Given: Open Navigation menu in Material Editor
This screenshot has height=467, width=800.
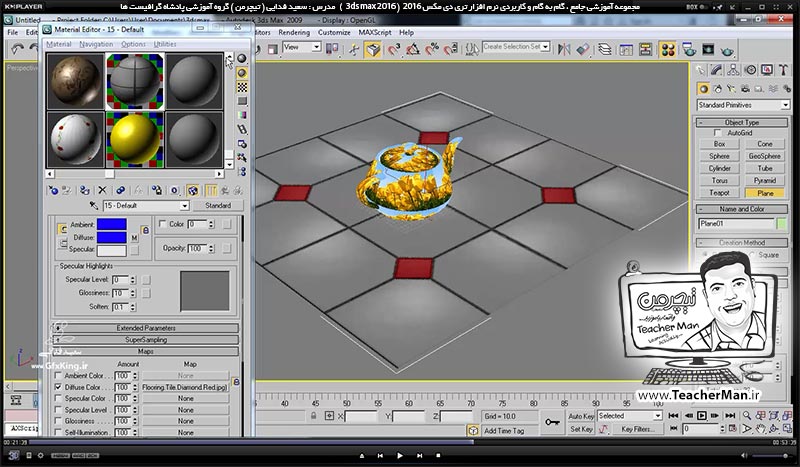Looking at the screenshot, I should (96, 44).
